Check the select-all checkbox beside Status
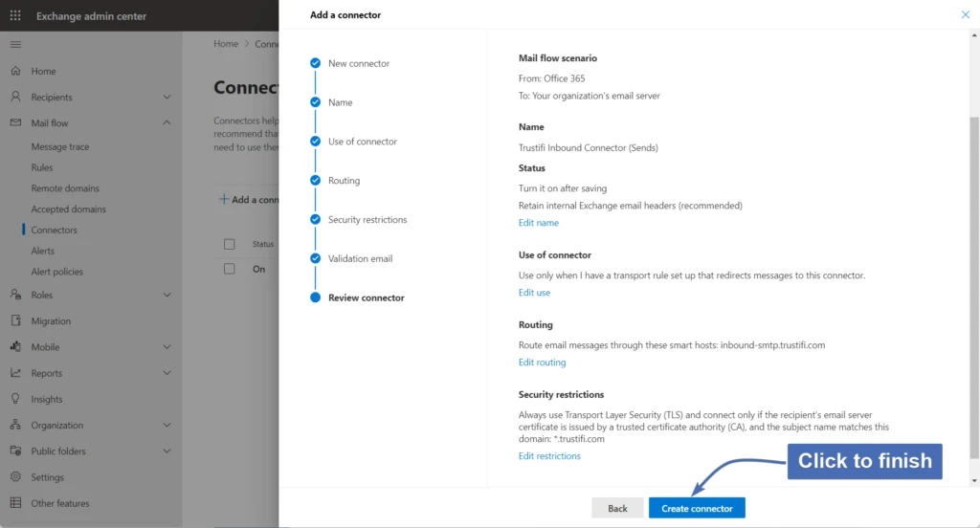The image size is (980, 528). (229, 244)
